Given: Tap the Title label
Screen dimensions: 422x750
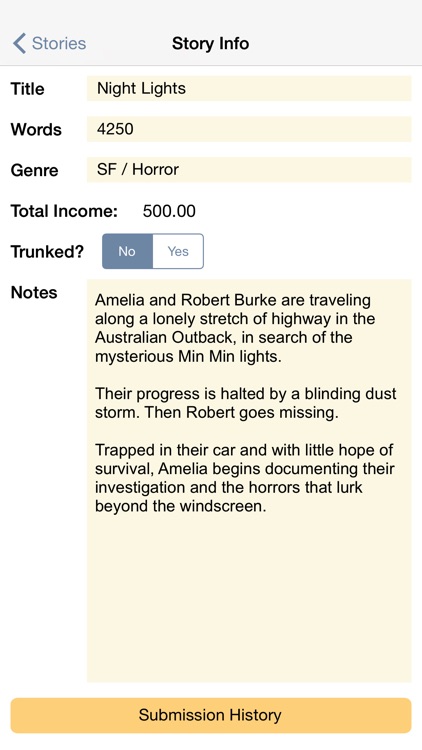Looking at the screenshot, I should point(27,89).
